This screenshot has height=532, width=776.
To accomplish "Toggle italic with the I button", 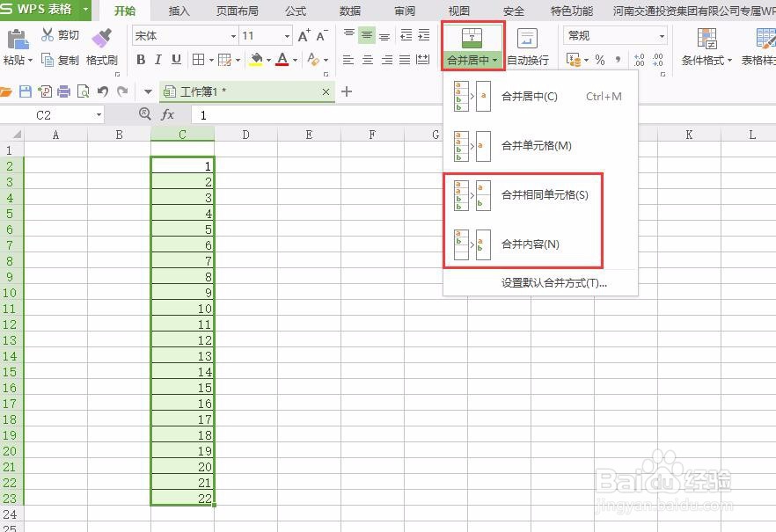I will [159, 59].
